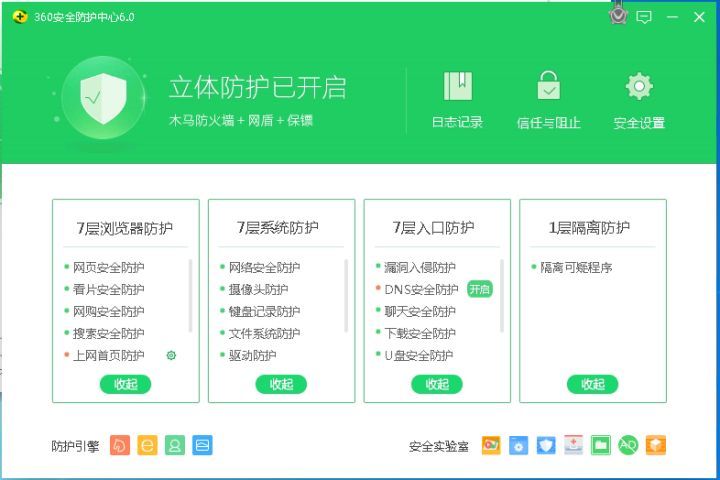Click the first orange protection engine icon
The width and height of the screenshot is (720, 480).
119,446
